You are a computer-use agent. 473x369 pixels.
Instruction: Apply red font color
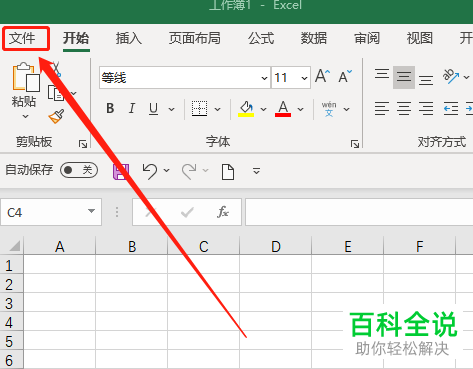click(283, 109)
